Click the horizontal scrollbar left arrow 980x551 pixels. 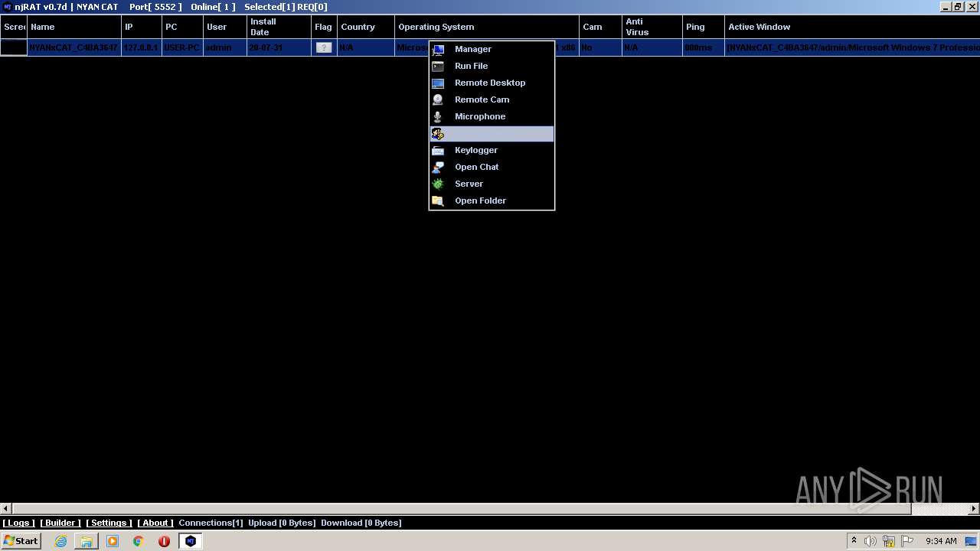pyautogui.click(x=5, y=508)
